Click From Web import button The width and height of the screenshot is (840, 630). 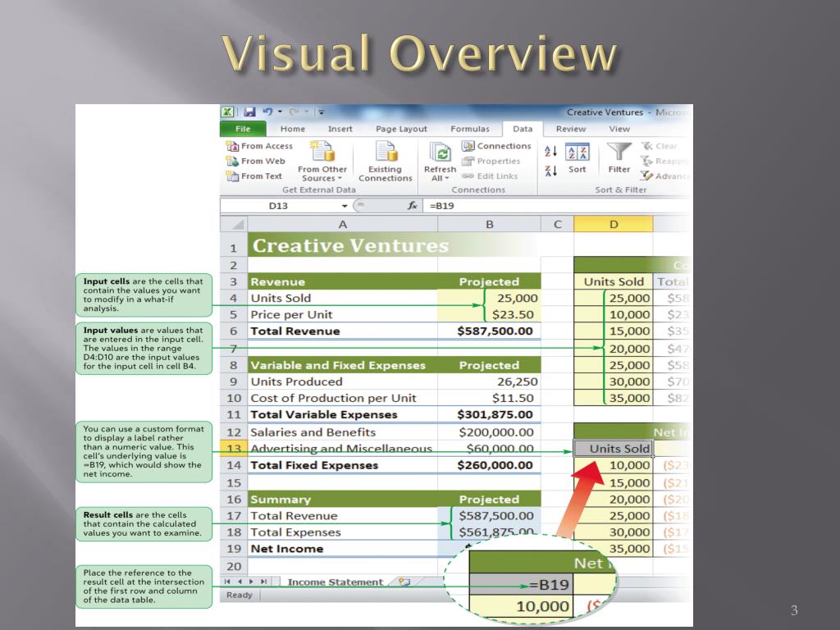[256, 161]
